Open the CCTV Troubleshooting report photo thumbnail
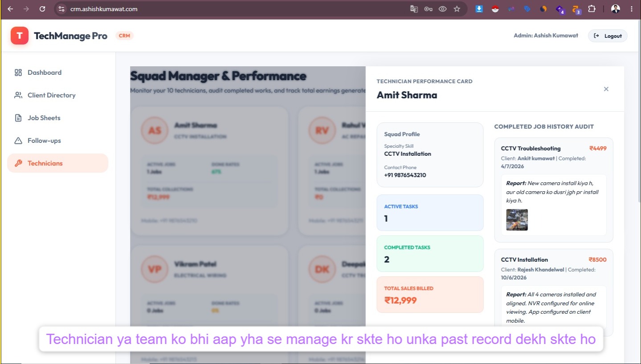The width and height of the screenshot is (641, 364). pos(517,220)
